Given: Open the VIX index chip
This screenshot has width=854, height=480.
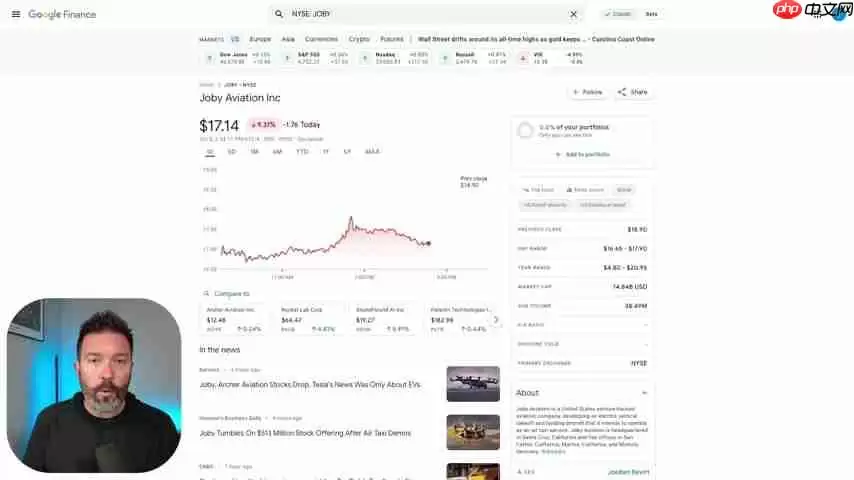Looking at the screenshot, I should click(552, 58).
